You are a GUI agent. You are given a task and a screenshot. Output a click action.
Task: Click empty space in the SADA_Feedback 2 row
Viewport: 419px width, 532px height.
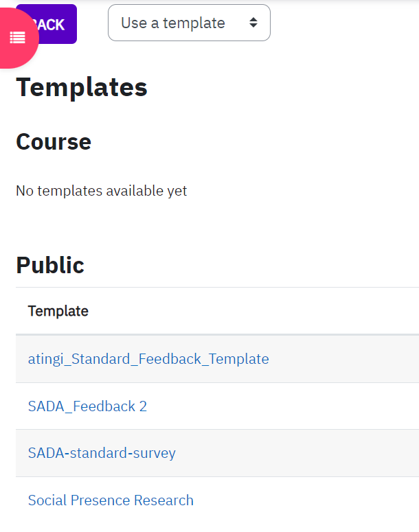click(x=282, y=406)
